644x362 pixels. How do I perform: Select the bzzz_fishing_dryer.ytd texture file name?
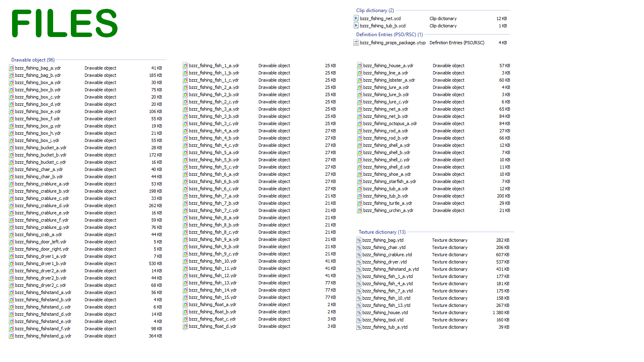tap(384, 262)
